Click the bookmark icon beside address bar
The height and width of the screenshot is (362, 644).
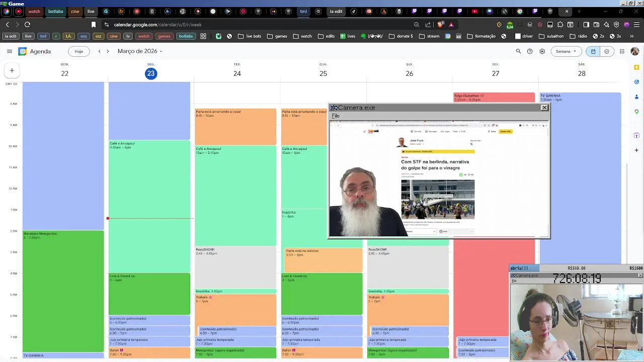pyautogui.click(x=94, y=24)
